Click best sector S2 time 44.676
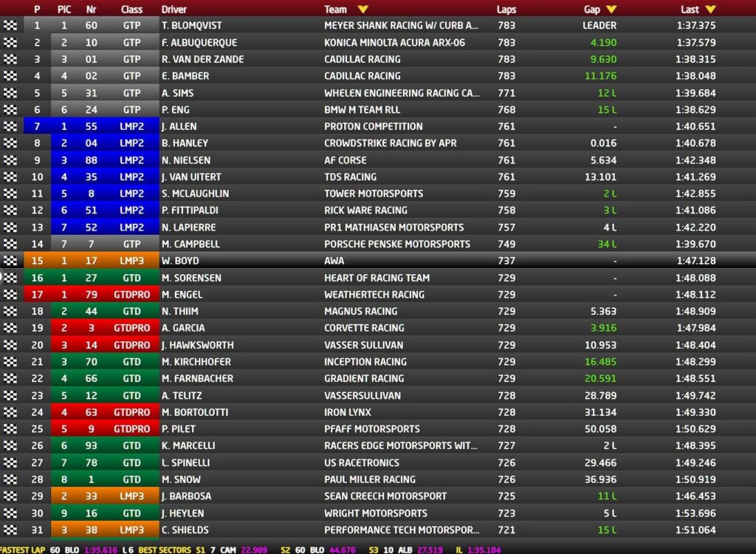This screenshot has height=554, width=756. [x=341, y=550]
